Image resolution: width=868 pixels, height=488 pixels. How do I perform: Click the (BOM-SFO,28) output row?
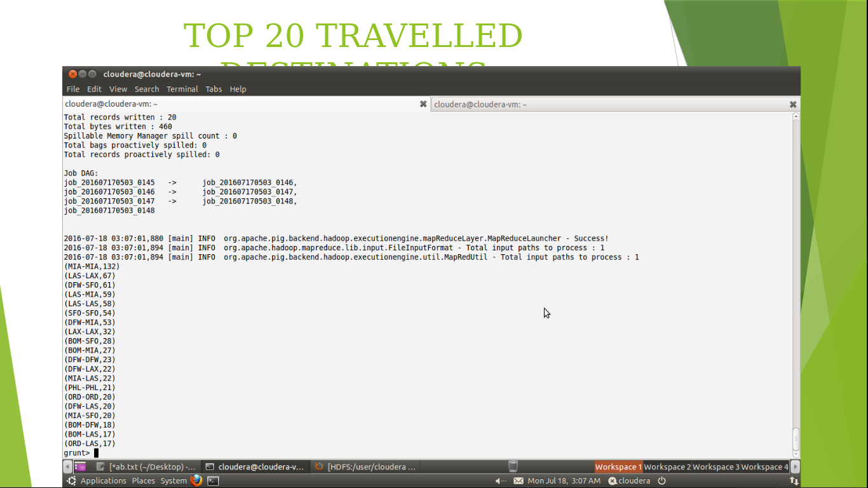[90, 341]
